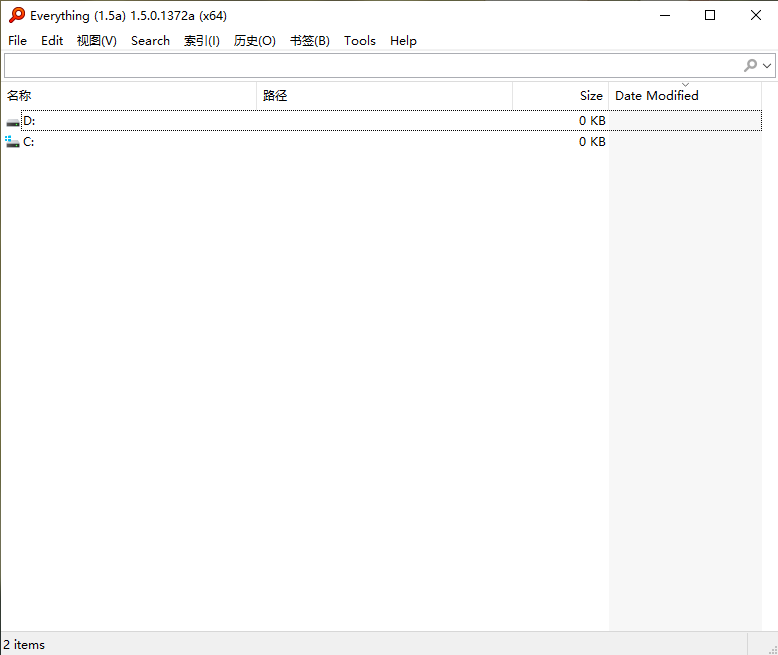Screen dimensions: 778x655
Task: Open the 书签(B) menu
Action: click(x=310, y=41)
